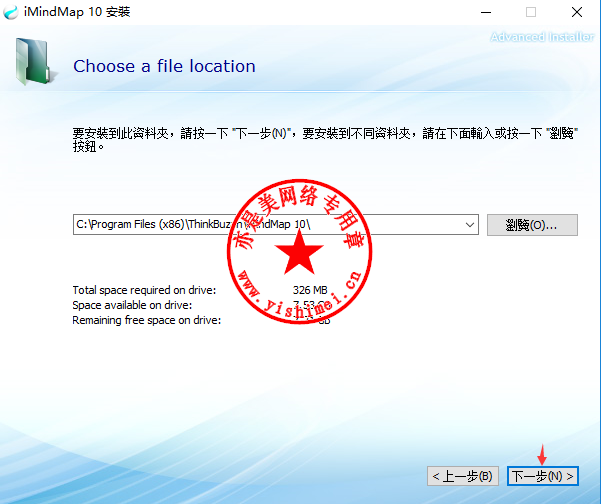This screenshot has height=504, width=601.
Task: Select the "Choose a file location" heading
Action: pyautogui.click(x=164, y=66)
